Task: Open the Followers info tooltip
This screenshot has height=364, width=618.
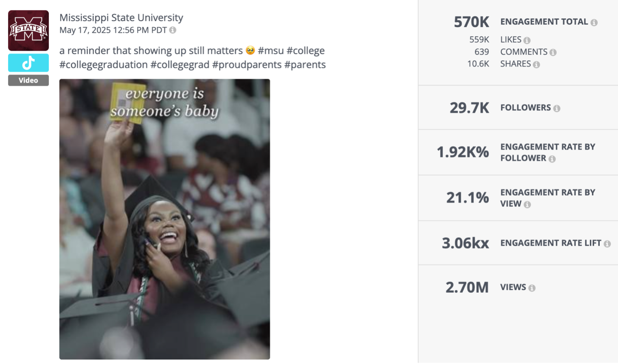Action: (556, 108)
